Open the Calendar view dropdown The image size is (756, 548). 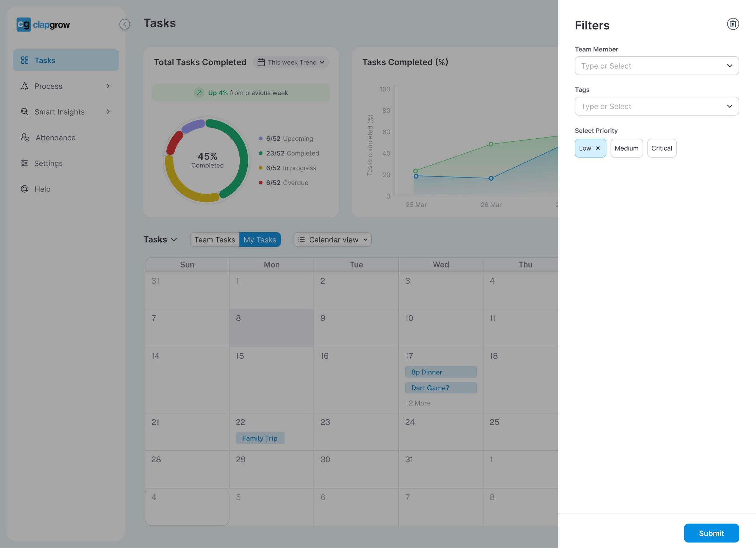coord(332,240)
